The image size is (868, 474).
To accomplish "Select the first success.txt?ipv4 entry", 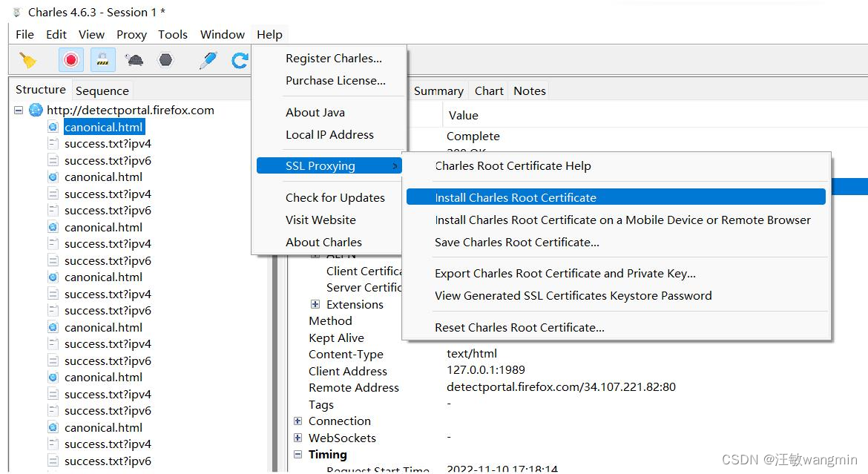I will coord(108,143).
